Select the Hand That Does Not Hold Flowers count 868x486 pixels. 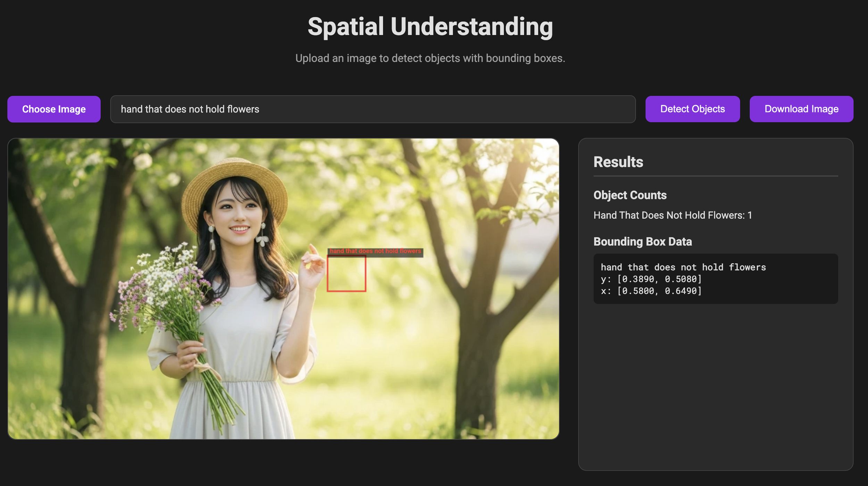point(672,215)
